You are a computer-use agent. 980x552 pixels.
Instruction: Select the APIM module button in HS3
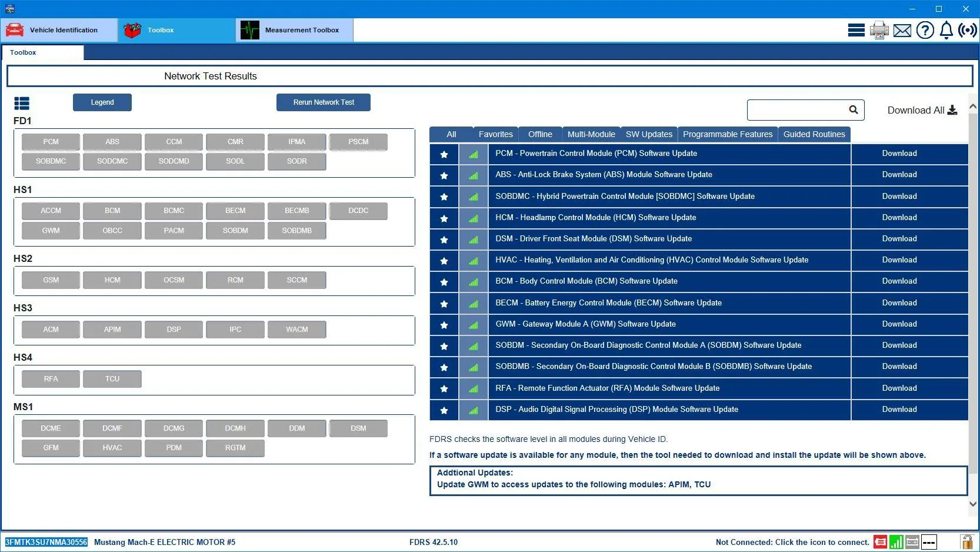point(112,330)
